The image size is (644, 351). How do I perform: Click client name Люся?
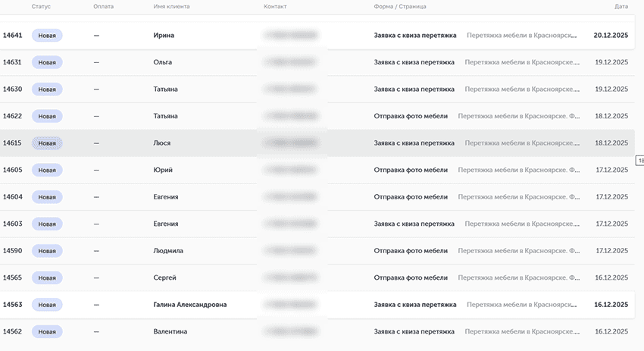click(x=161, y=143)
